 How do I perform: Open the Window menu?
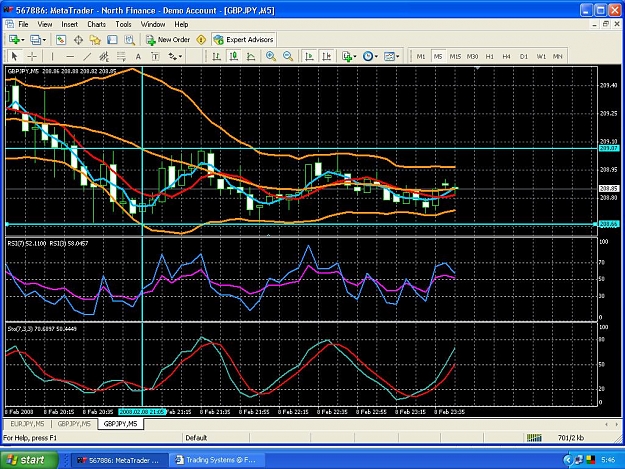153,25
